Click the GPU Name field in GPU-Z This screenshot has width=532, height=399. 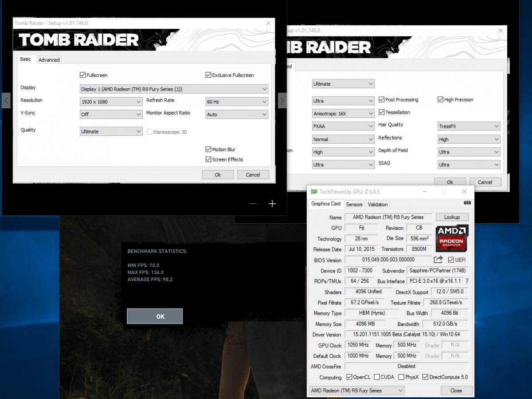(388, 217)
